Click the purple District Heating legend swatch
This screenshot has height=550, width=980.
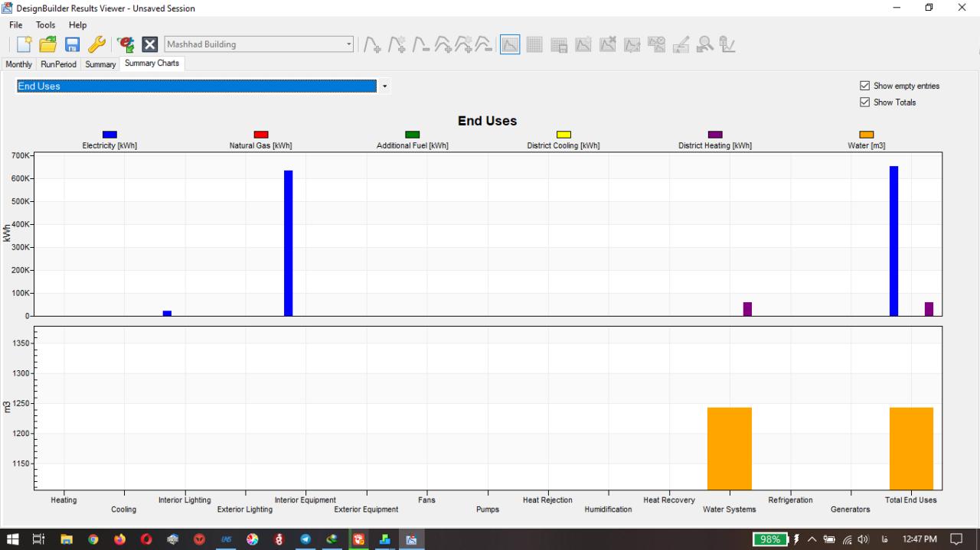point(715,135)
